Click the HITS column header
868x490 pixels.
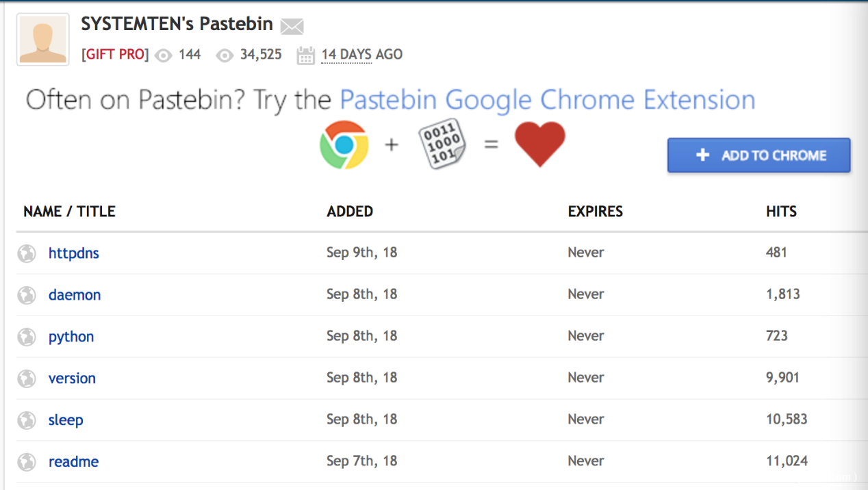(x=781, y=211)
